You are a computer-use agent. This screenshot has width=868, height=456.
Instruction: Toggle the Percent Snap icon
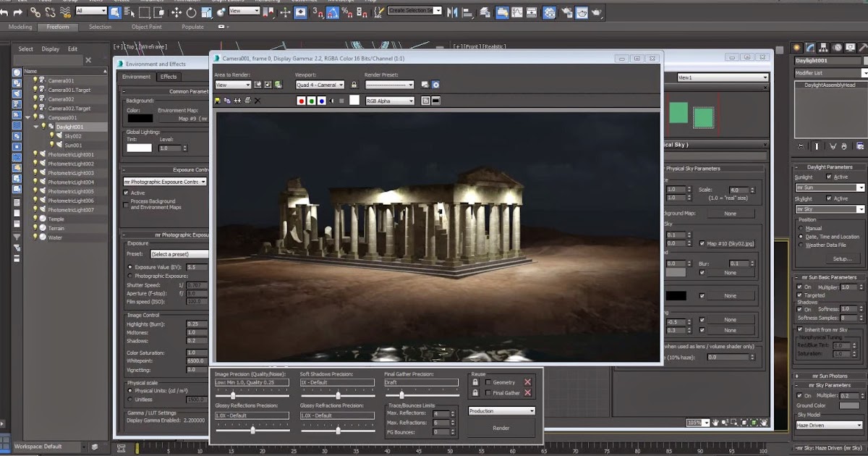[346, 12]
